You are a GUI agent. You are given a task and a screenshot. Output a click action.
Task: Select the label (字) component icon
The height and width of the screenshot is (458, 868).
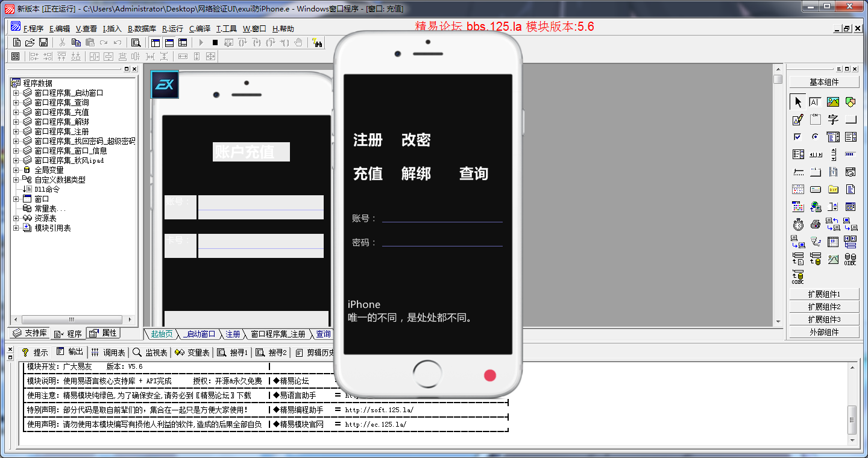833,119
